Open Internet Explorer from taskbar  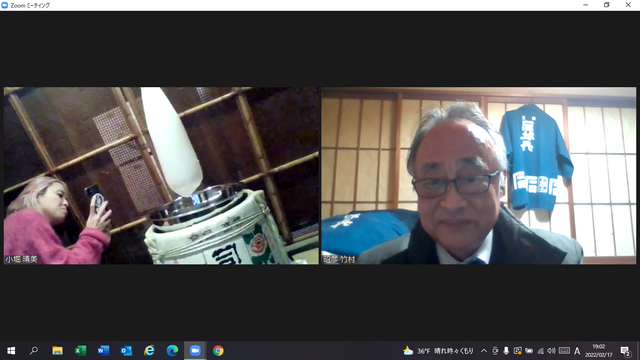149,351
